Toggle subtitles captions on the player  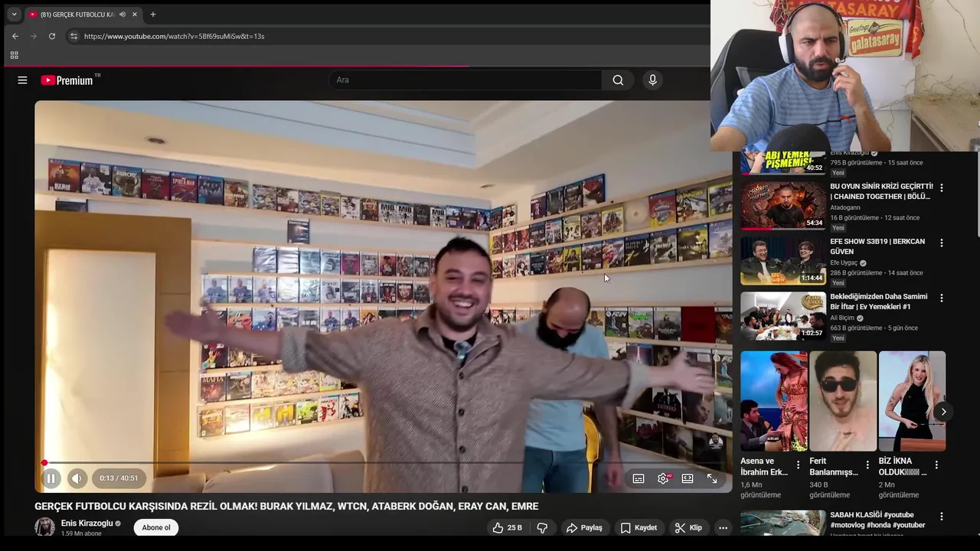[x=639, y=478]
